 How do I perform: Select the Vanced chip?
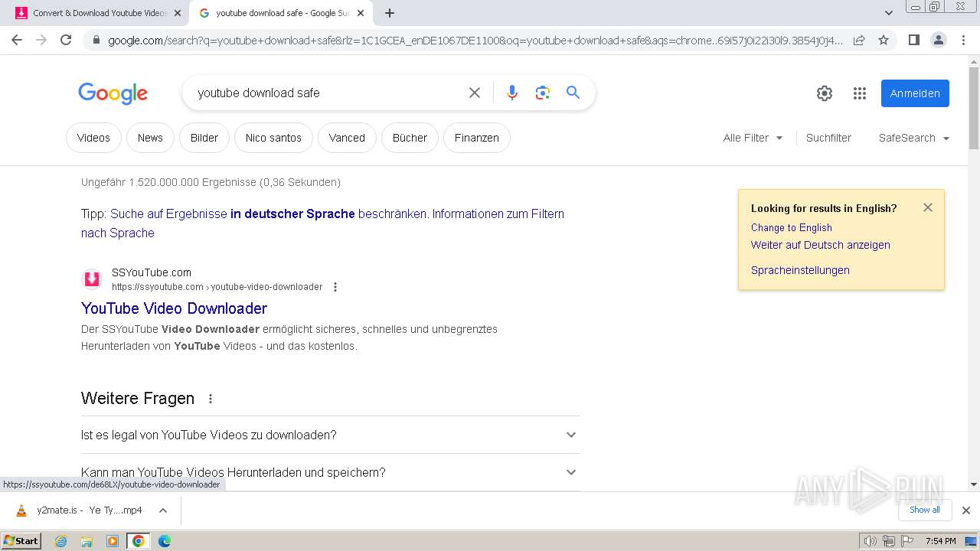pyautogui.click(x=347, y=138)
